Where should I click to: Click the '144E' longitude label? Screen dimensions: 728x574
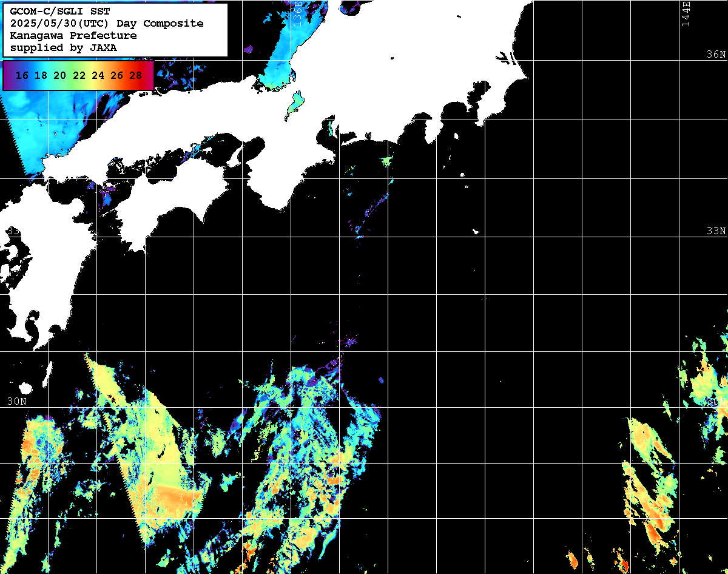(686, 14)
